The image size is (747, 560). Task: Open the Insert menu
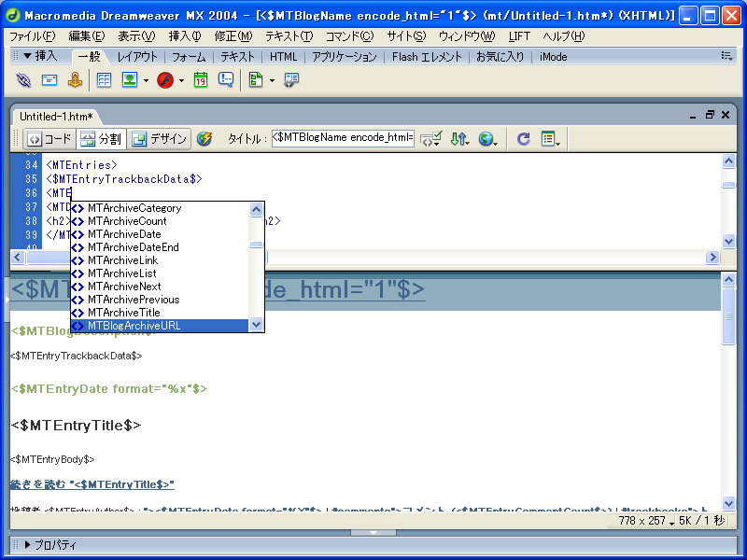pos(185,36)
